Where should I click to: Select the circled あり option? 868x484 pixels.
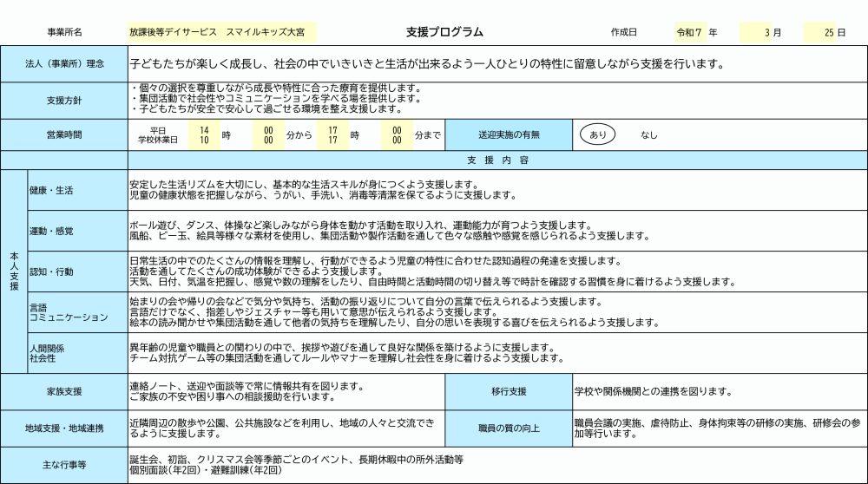(597, 134)
